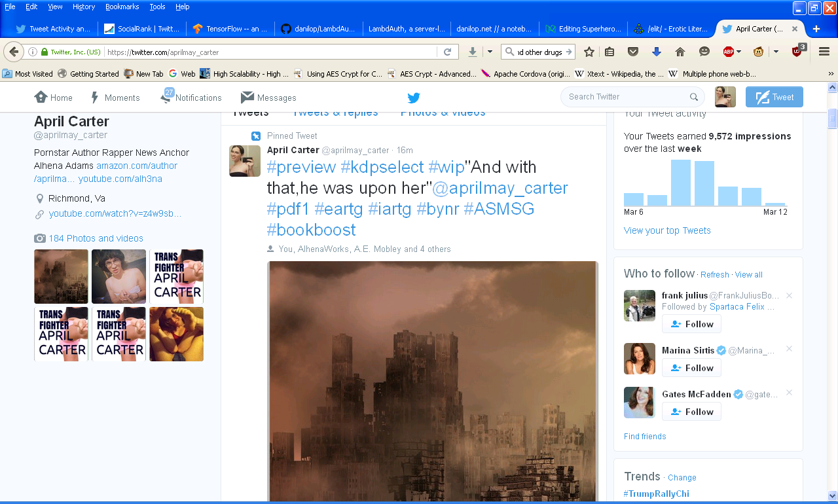Go to Twitter Home
Viewport: 838px width, 504px height.
(54, 98)
